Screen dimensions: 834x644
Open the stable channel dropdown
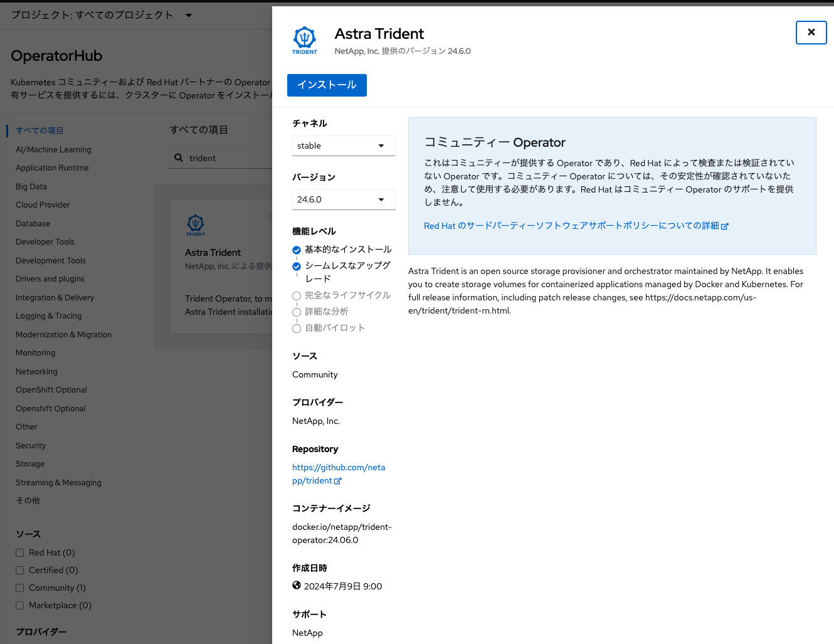[344, 145]
